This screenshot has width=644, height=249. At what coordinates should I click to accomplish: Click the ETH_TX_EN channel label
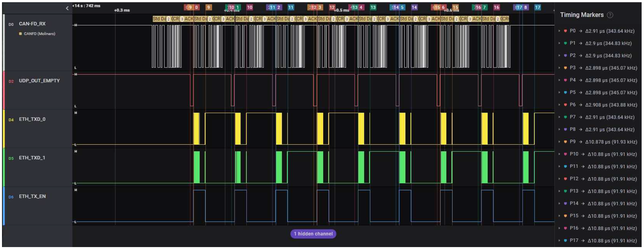point(32,196)
